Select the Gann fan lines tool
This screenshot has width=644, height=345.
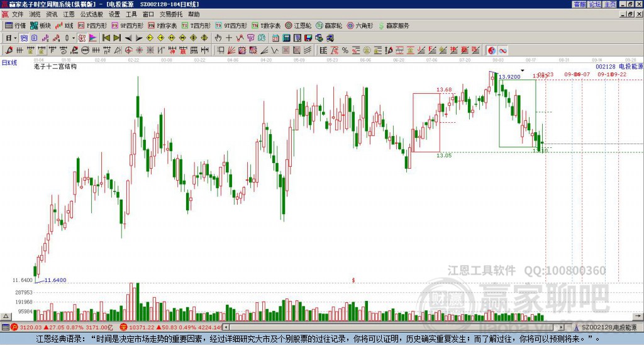[x=231, y=50]
